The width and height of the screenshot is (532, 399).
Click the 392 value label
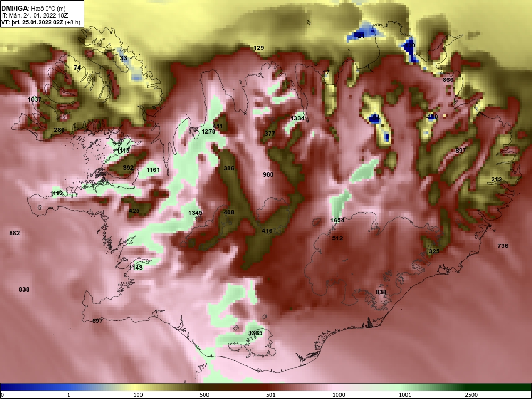pyautogui.click(x=128, y=168)
